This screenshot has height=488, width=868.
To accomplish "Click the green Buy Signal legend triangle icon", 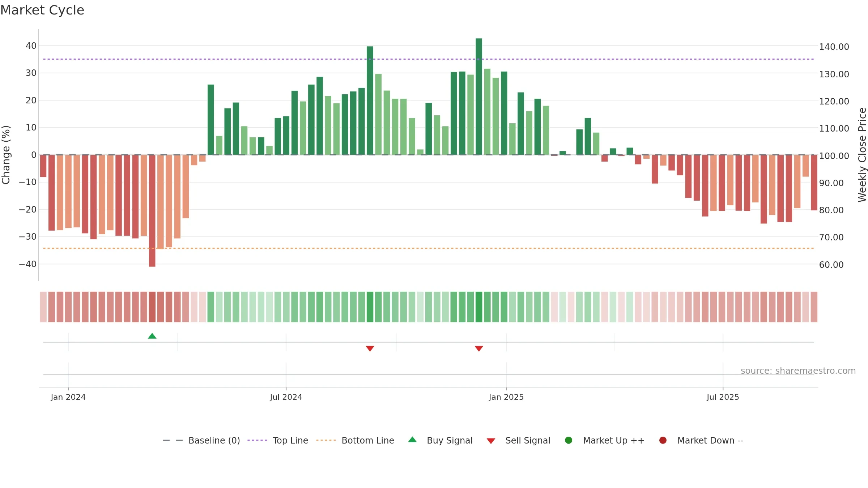I will [x=412, y=440].
